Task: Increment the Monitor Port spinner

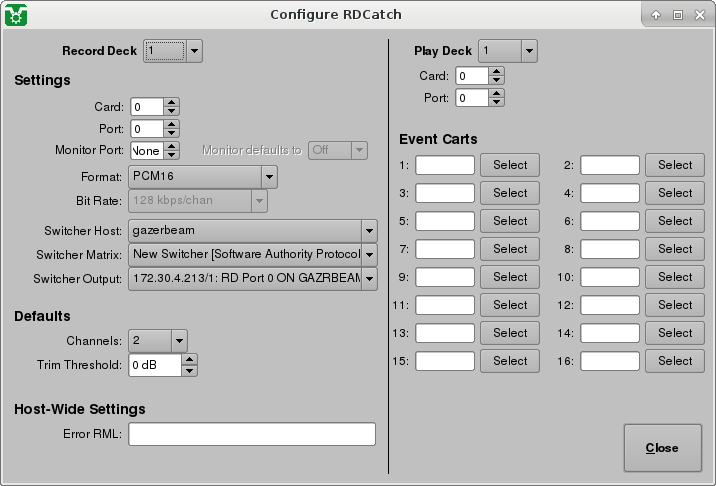Action: click(172, 145)
